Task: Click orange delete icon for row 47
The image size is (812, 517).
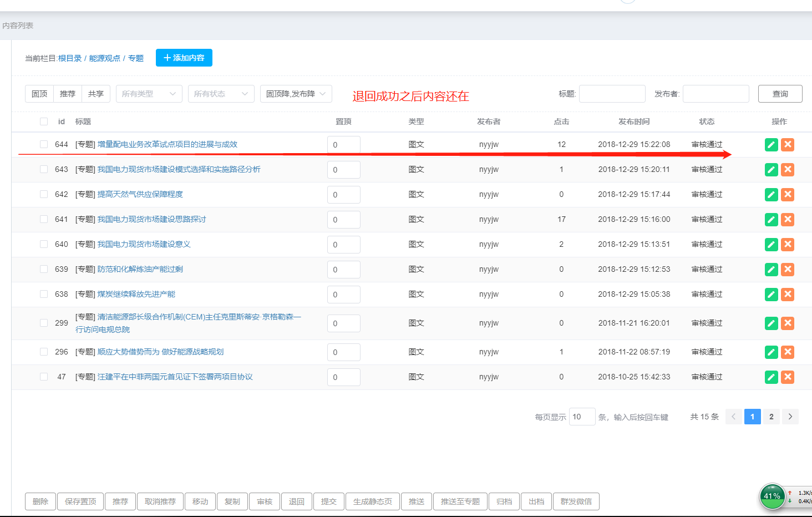Action: tap(787, 377)
